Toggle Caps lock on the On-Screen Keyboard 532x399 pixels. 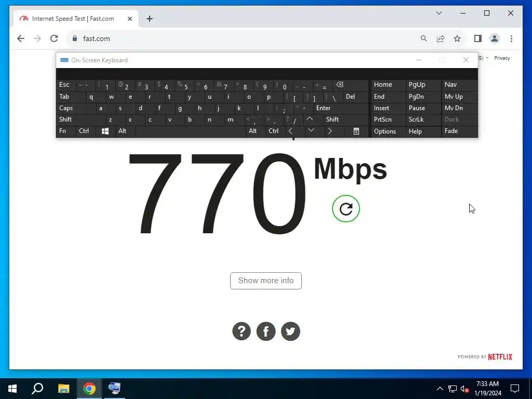(76, 108)
